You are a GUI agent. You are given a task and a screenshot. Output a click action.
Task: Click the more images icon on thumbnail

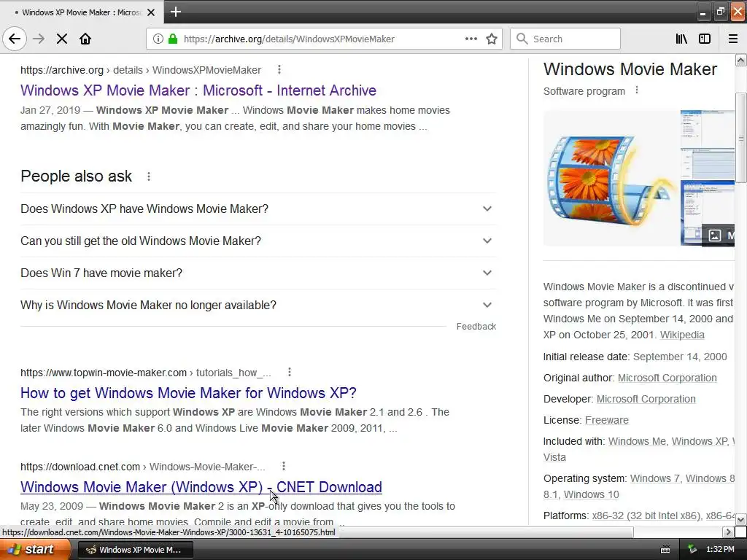tap(715, 236)
